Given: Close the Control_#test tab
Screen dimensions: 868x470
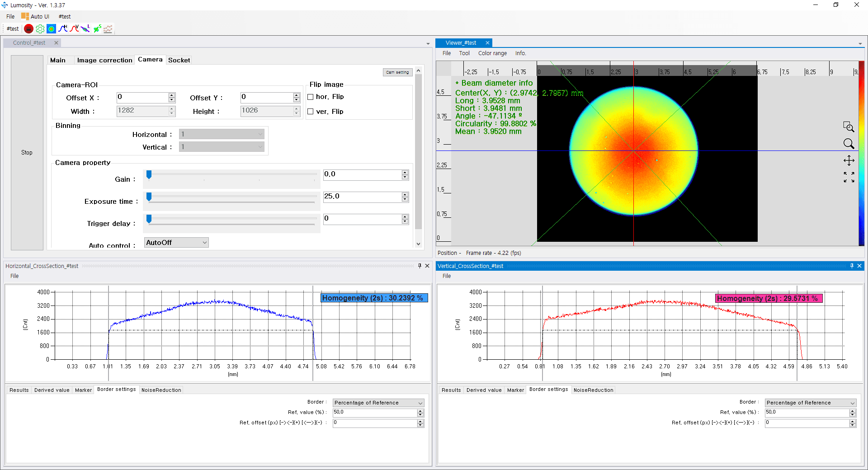Looking at the screenshot, I should [56, 43].
